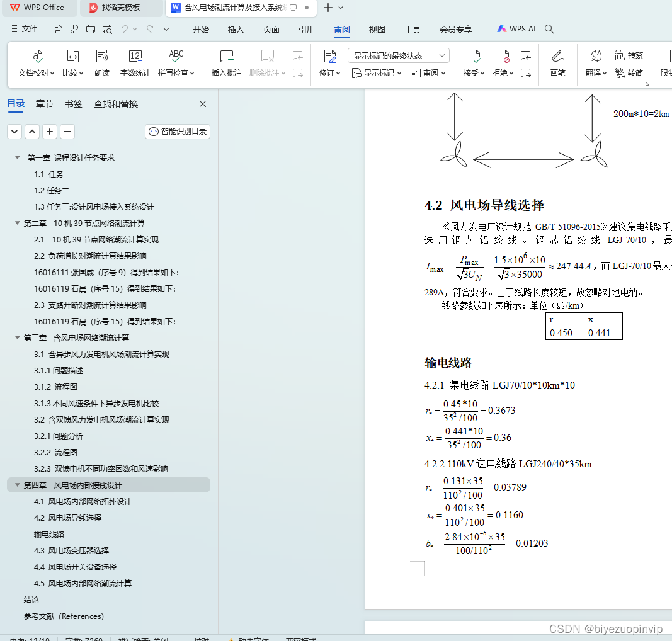The image size is (672, 641).
Task: Click table cell containing 0.450
Action: click(x=564, y=333)
